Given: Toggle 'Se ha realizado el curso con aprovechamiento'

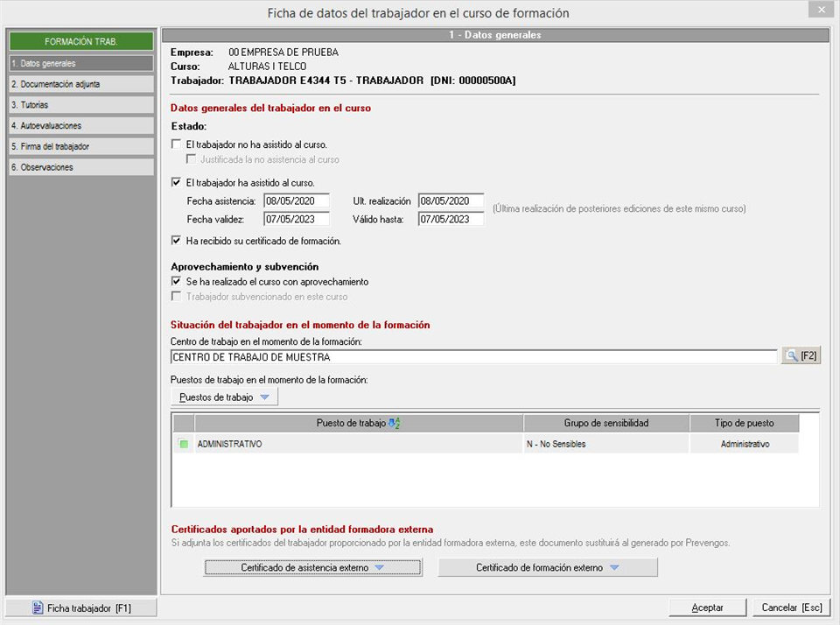Looking at the screenshot, I should point(176,281).
